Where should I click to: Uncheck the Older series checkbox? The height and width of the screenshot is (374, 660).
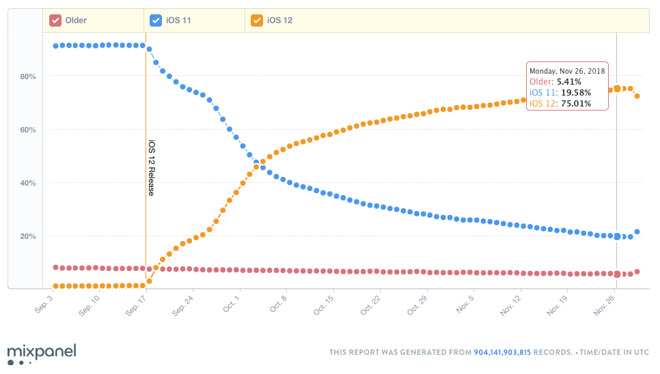(55, 20)
